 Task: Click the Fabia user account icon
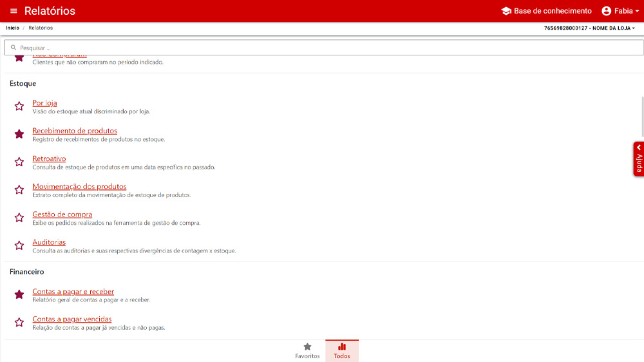click(x=606, y=11)
